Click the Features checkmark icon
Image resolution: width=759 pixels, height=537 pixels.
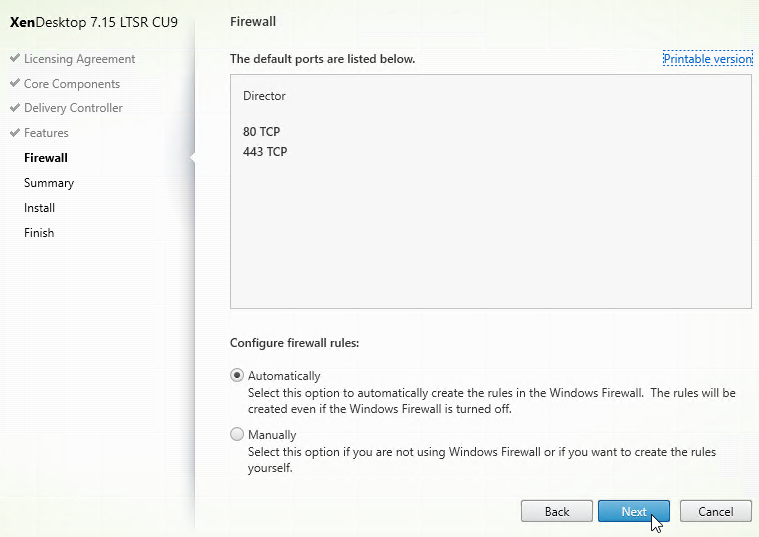pos(15,132)
